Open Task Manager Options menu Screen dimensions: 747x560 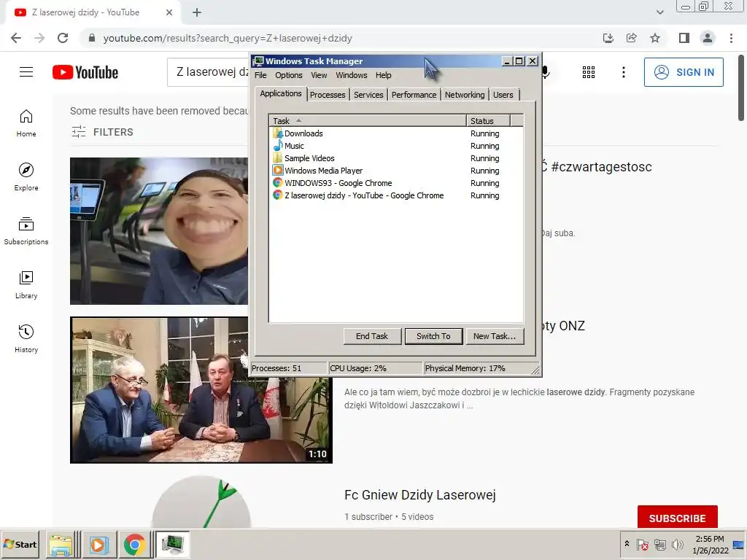tap(289, 75)
